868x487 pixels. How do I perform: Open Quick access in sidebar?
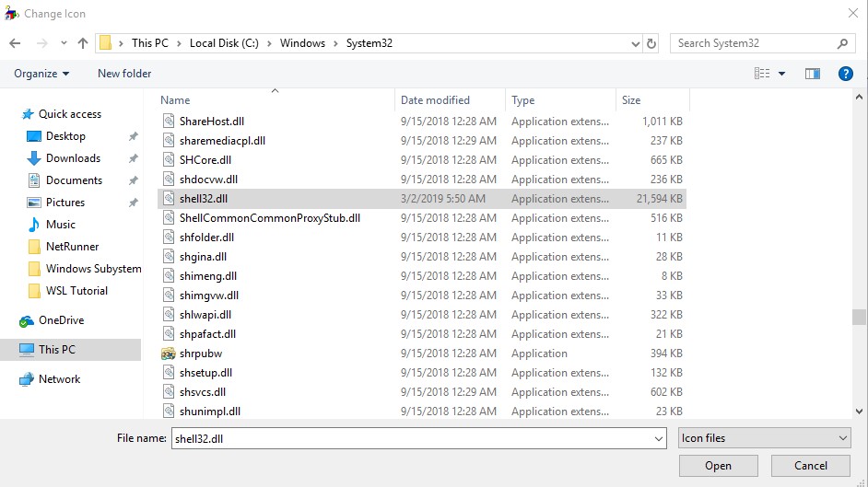(x=70, y=114)
